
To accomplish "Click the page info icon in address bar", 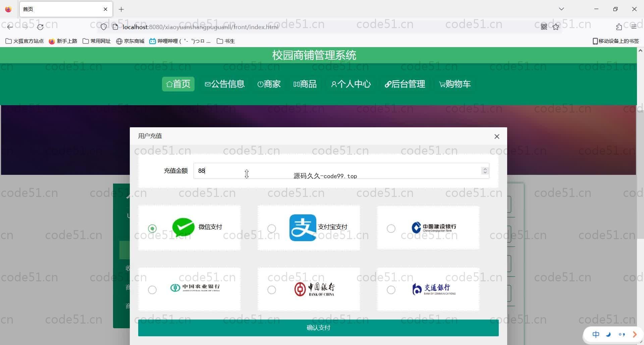I will coord(115,27).
